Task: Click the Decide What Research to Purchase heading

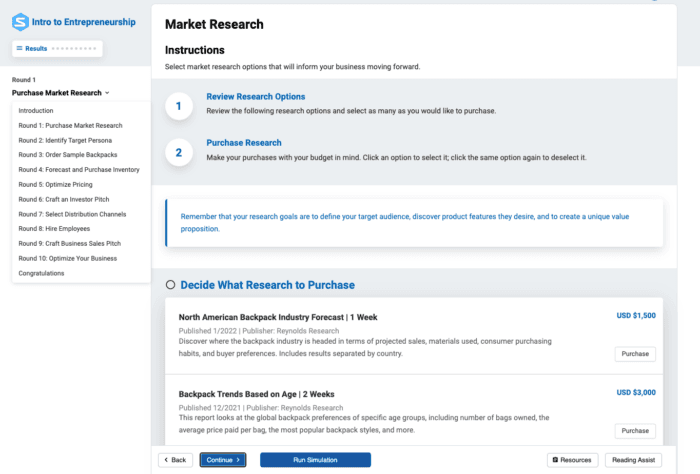Action: pyautogui.click(x=267, y=285)
